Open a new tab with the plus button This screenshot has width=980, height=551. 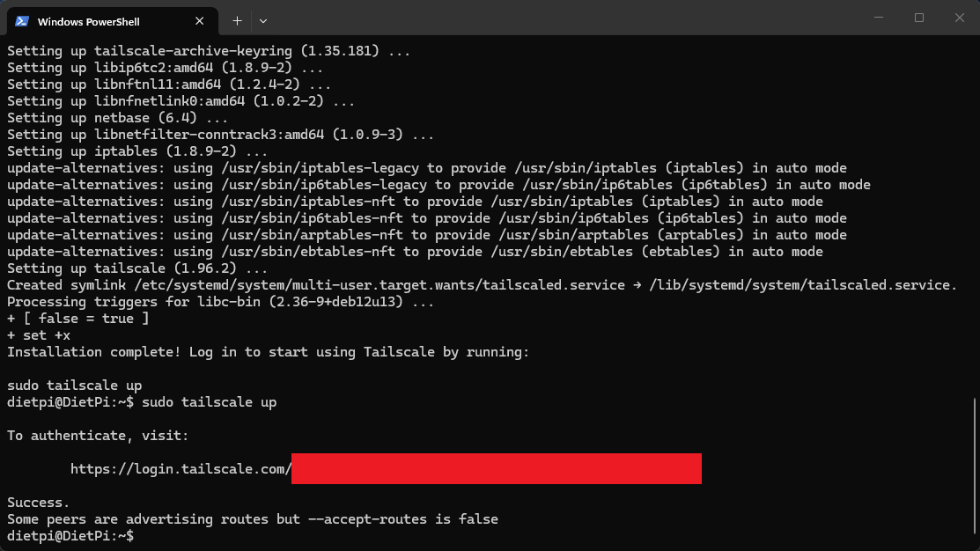pos(237,20)
